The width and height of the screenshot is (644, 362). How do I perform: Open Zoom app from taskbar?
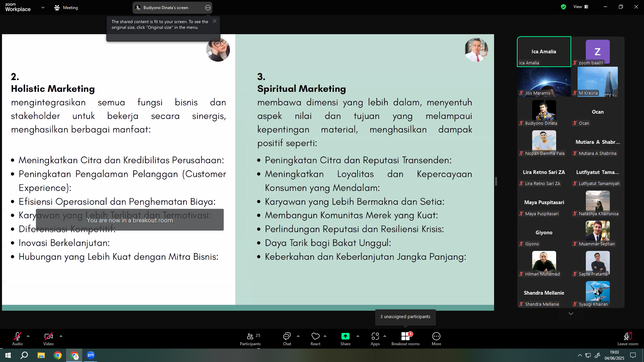91,355
